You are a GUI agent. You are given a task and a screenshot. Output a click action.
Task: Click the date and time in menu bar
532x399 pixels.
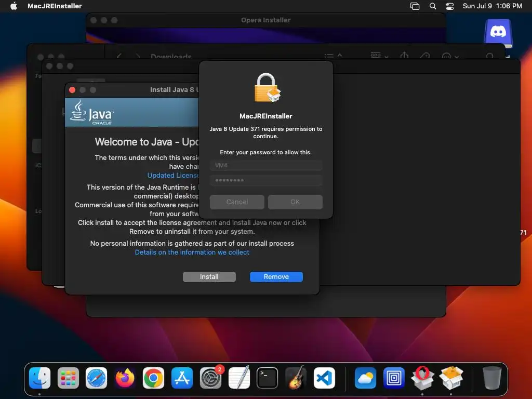pos(493,6)
